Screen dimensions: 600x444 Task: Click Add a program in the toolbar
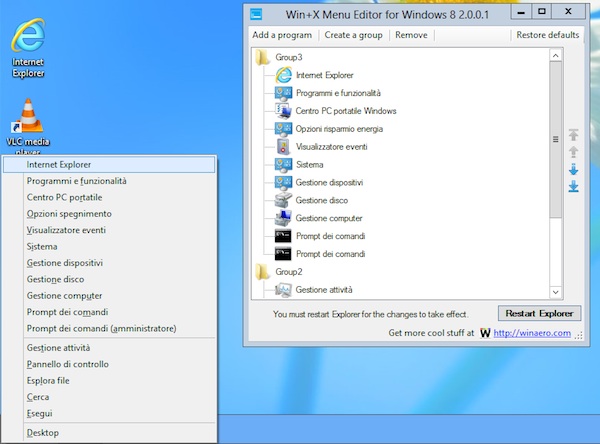tap(282, 35)
